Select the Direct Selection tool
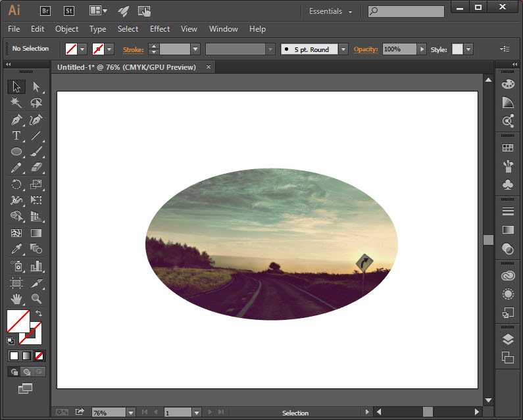The height and width of the screenshot is (420, 523). click(36, 87)
